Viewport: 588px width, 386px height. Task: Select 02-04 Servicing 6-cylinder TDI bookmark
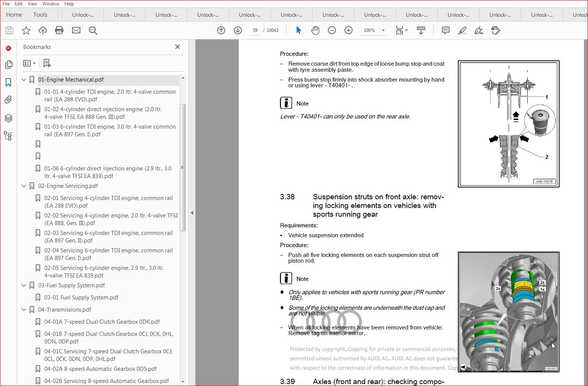pyautogui.click(x=108, y=254)
